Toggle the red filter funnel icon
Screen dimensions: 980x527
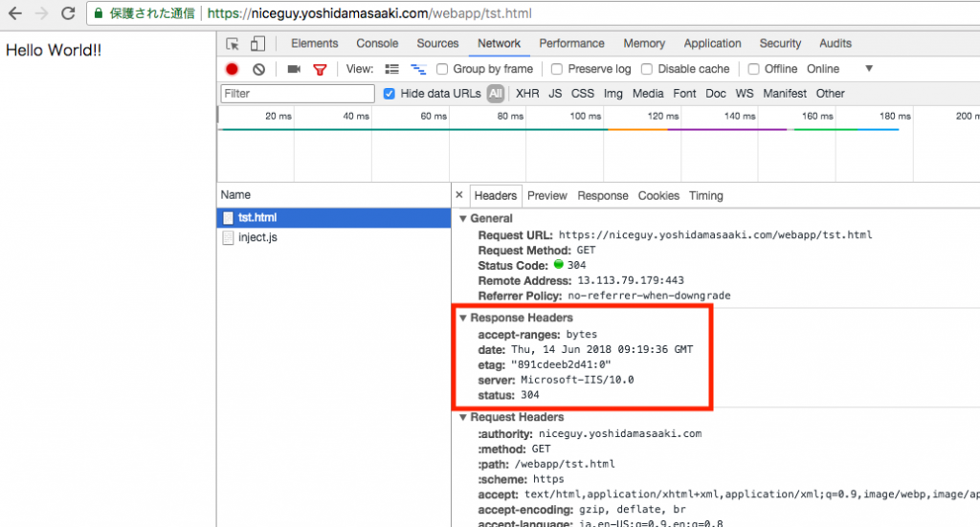320,69
